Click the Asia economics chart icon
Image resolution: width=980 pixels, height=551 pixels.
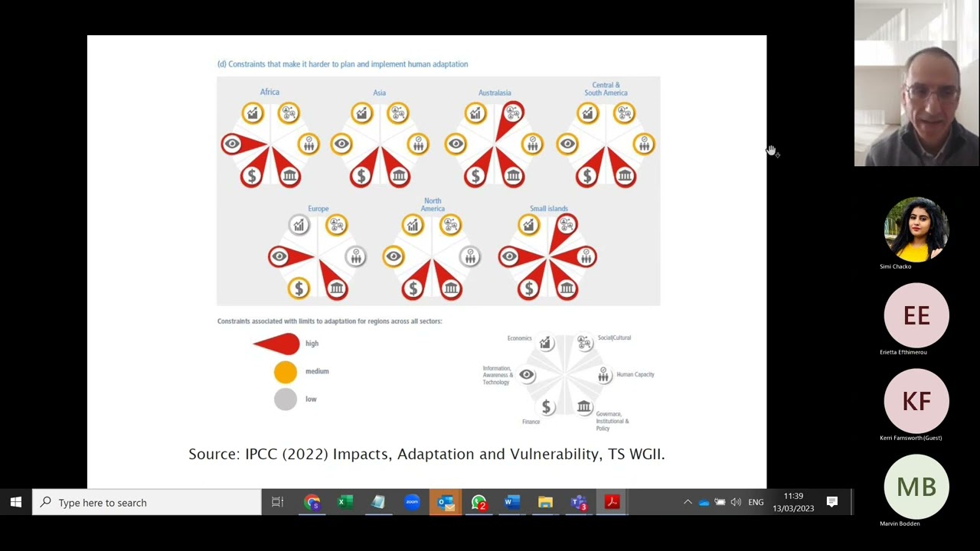pos(361,113)
